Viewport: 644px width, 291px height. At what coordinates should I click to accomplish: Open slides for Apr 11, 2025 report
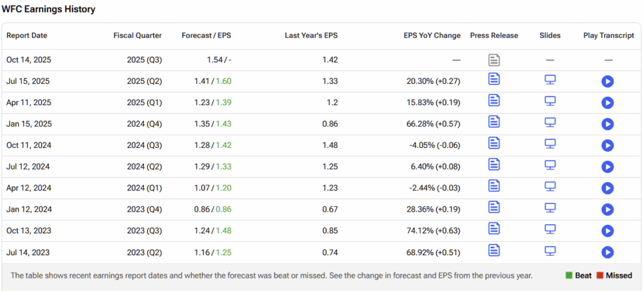point(550,101)
